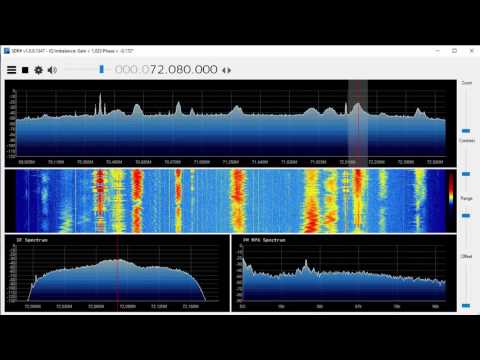Click the Offset slider handle
480x360 pixels.
[466, 306]
